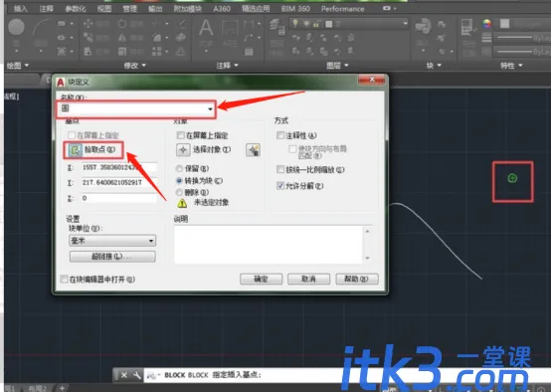Uncheck Allow exploding checkbox
This screenshot has width=551, height=392.
click(280, 186)
